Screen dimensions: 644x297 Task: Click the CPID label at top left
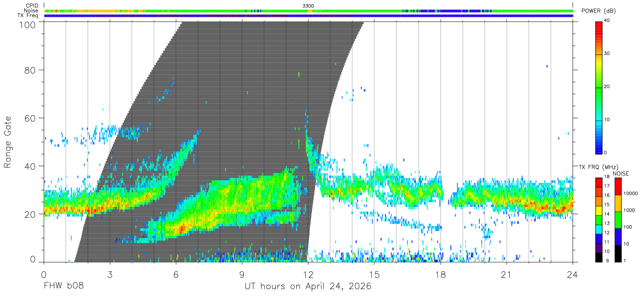(x=31, y=5)
